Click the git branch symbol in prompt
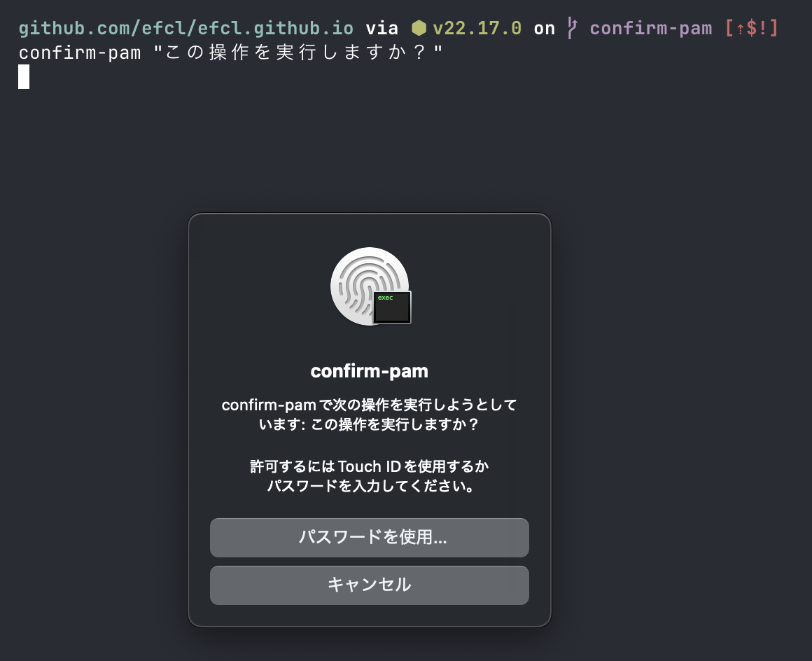812x661 pixels. tap(573, 29)
